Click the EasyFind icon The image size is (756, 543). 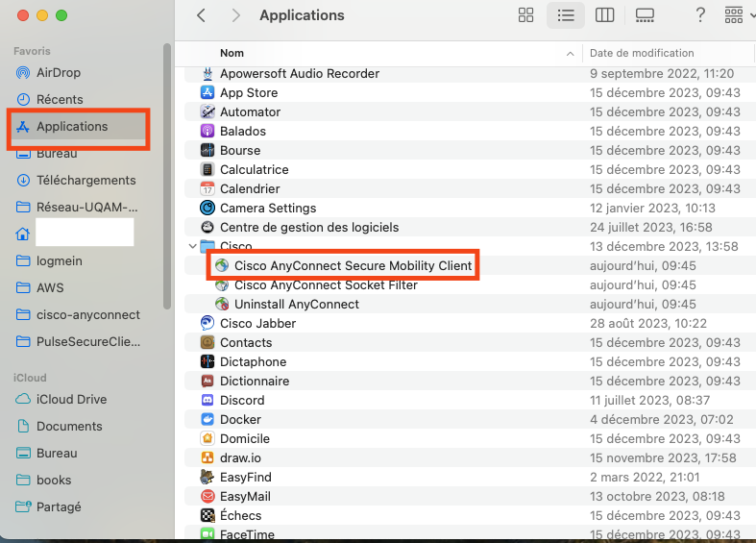tap(207, 477)
